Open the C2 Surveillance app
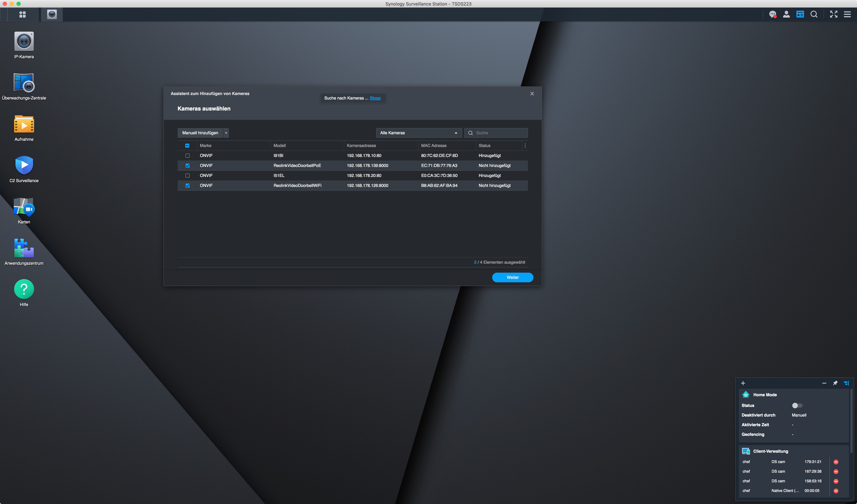This screenshot has width=857, height=504. (x=24, y=165)
